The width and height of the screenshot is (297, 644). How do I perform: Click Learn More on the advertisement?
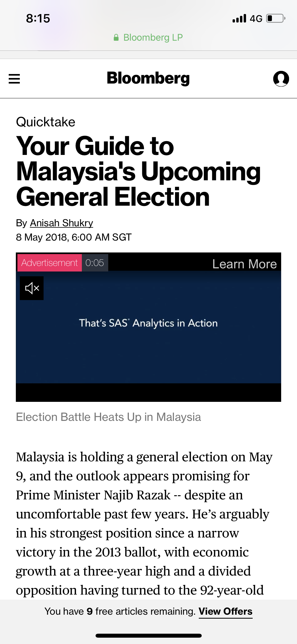(x=244, y=264)
